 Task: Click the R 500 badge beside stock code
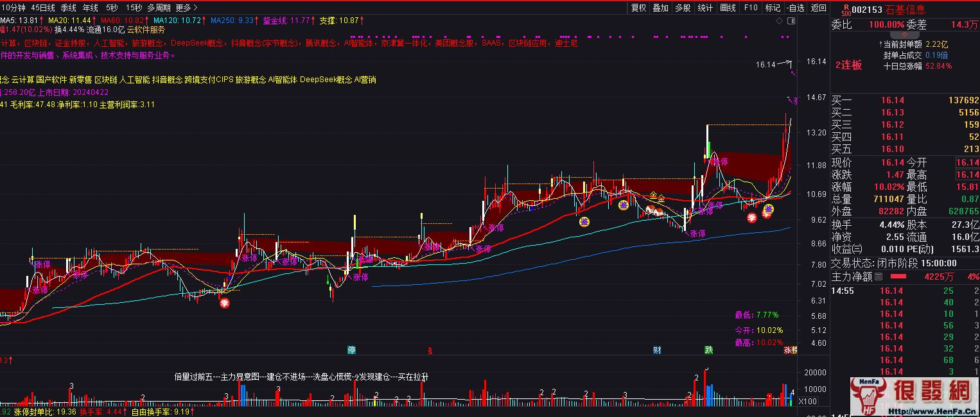click(846, 10)
